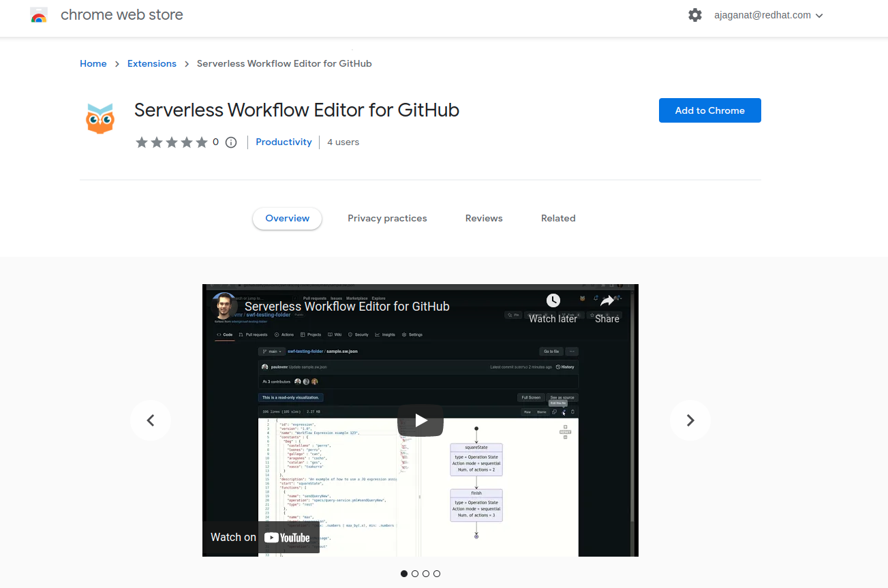Open the settings gear menu
Screen dimensions: 888x588
coord(695,14)
